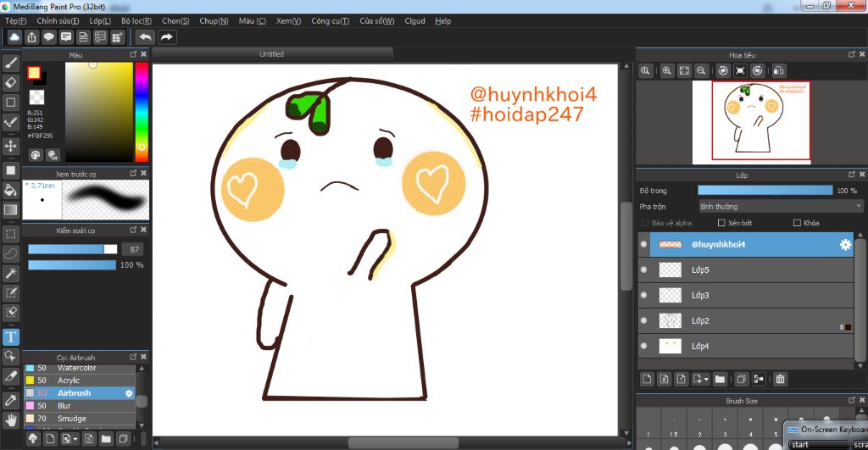Click Zoom In in the navigator panel
The width and height of the screenshot is (868, 450).
tap(667, 71)
